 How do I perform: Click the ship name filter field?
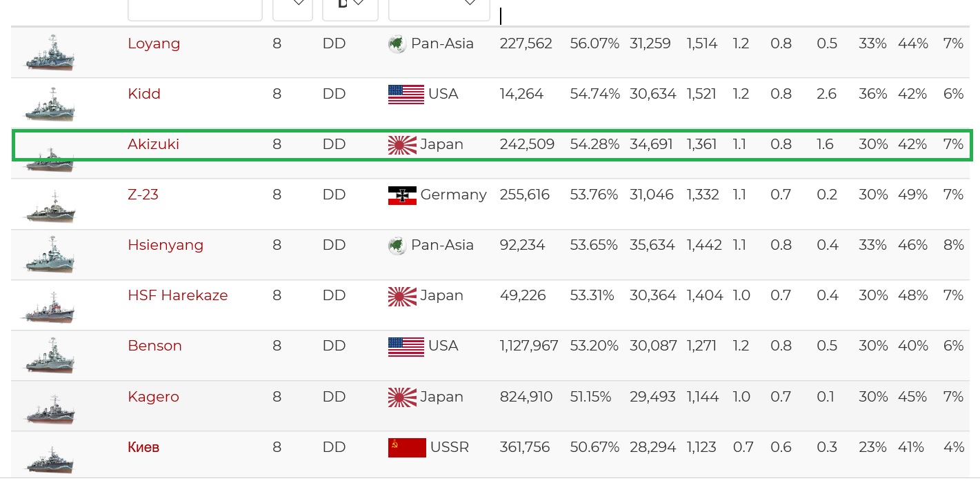tap(194, 8)
